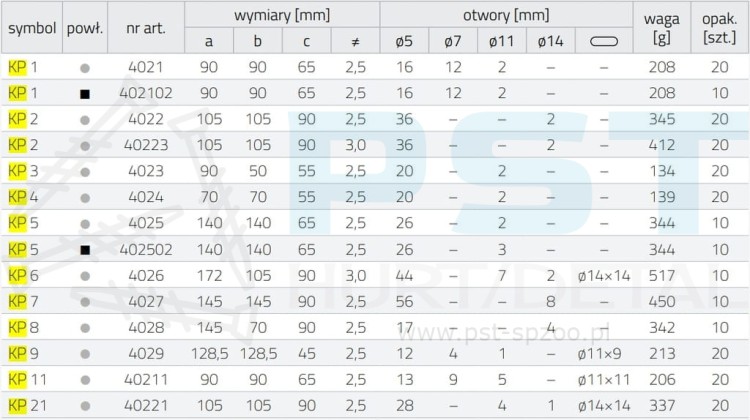750x420 pixels.
Task: Click the 'otwory [mm]' header group
Action: click(506, 15)
